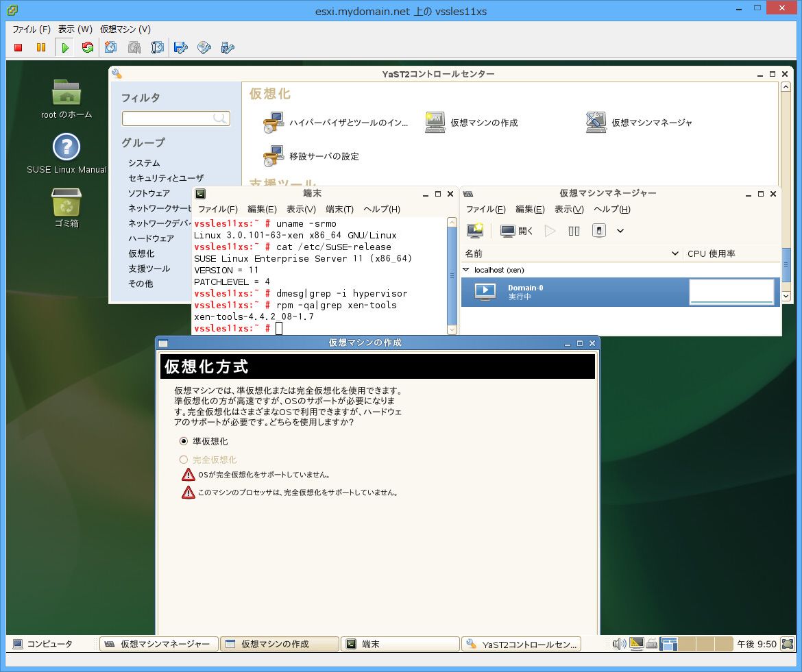Image resolution: width=802 pixels, height=672 pixels.
Task: Click the ゴミ箱 trash icon on desktop
Action: pyautogui.click(x=66, y=202)
